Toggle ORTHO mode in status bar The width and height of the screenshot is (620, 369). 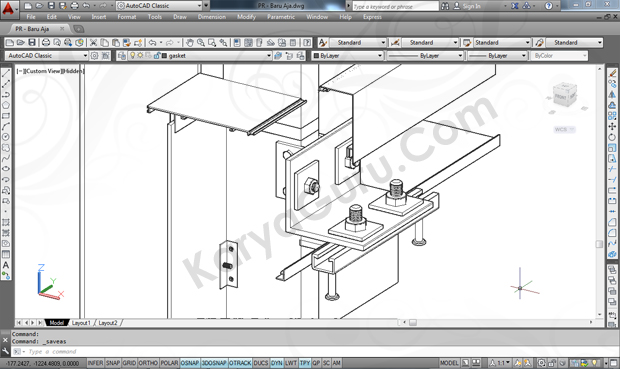pyautogui.click(x=148, y=363)
